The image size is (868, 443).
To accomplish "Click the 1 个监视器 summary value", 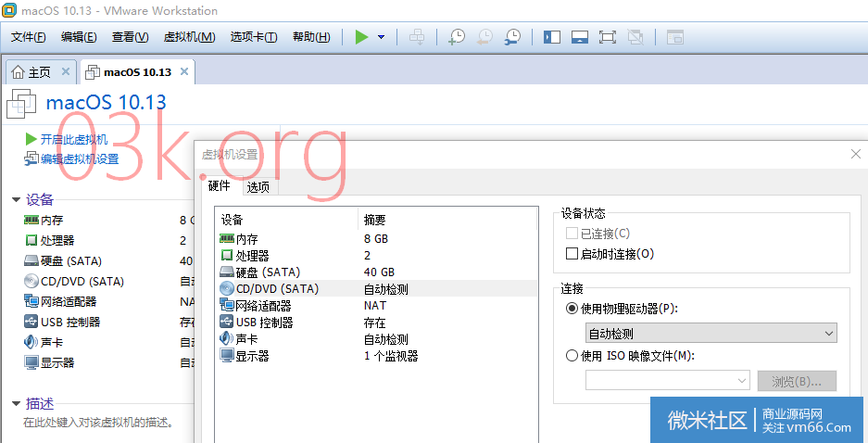I will click(x=391, y=356).
